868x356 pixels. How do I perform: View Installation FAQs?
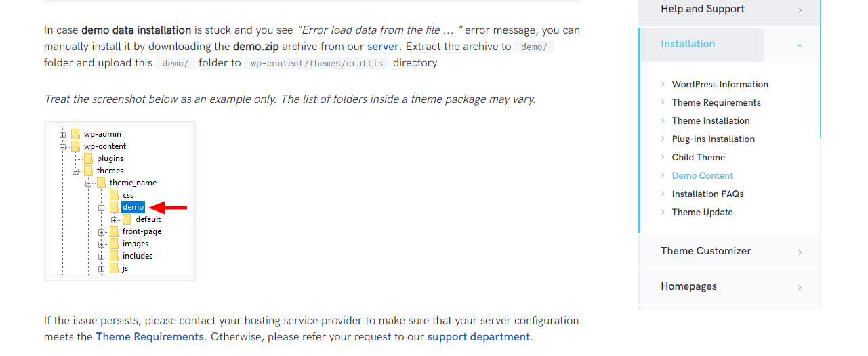point(707,194)
